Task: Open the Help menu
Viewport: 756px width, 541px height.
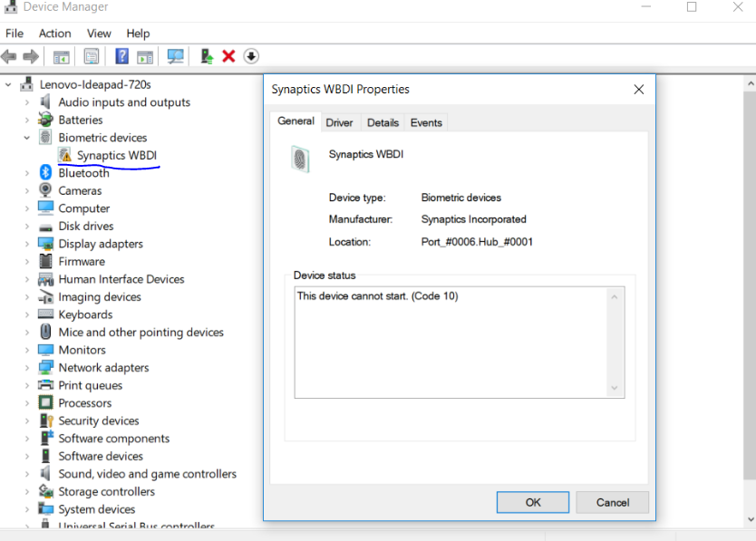Action: click(138, 34)
